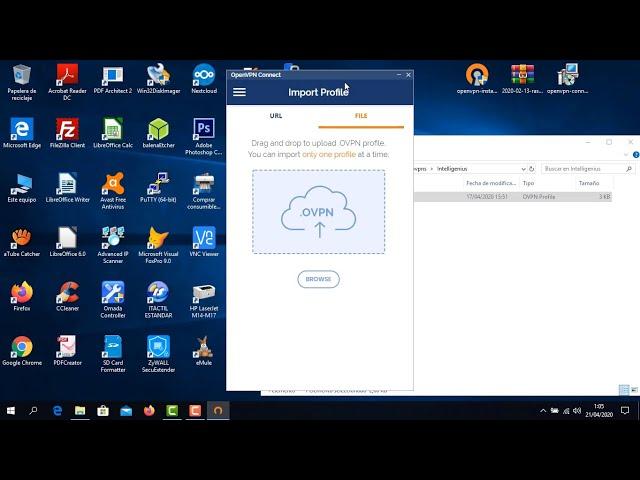Select openvpn-connect installer desktop icon

(567, 80)
